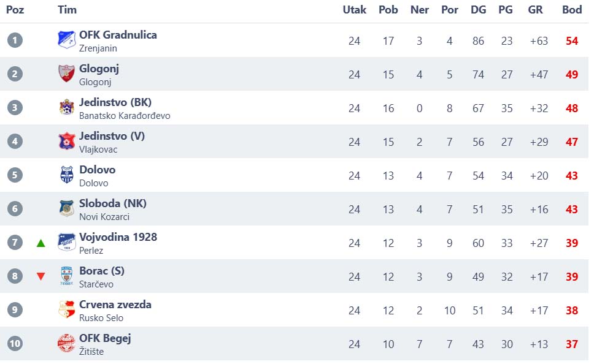Open the Vojvodina 1928 team link
This screenshot has width=594, height=364.
point(118,237)
